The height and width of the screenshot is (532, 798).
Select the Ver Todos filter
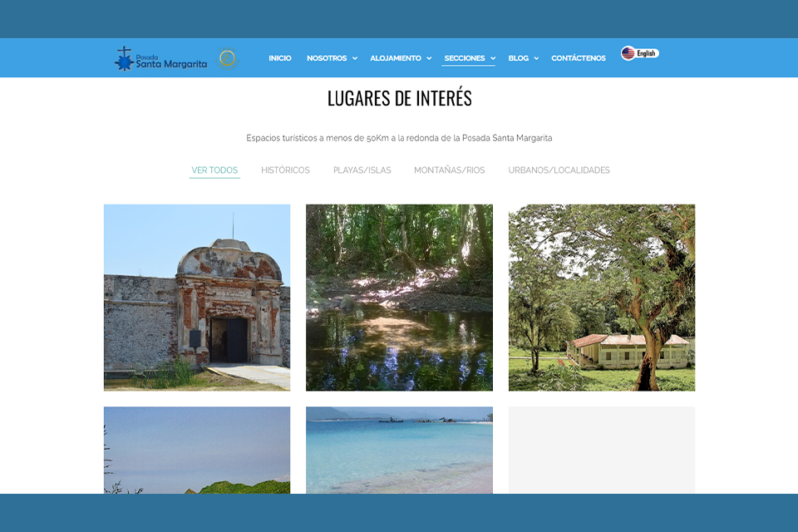[214, 170]
